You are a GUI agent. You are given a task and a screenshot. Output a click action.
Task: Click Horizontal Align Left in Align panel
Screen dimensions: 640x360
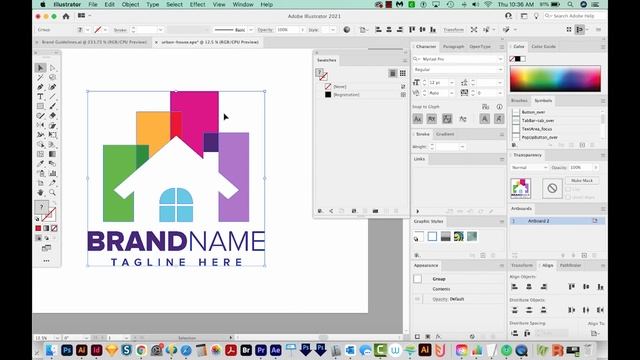coord(515,287)
